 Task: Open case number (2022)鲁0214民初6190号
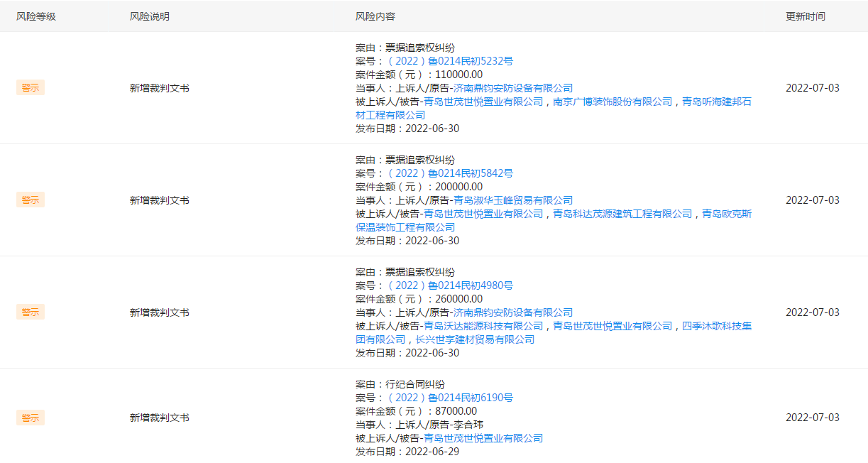tap(451, 398)
